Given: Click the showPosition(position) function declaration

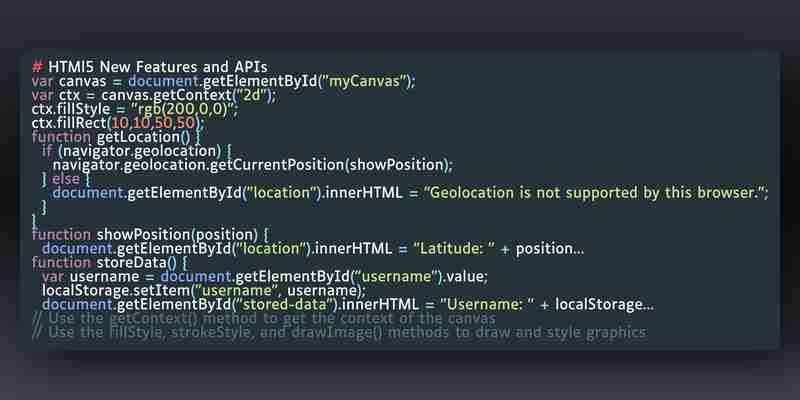Looking at the screenshot, I should click(x=177, y=235).
